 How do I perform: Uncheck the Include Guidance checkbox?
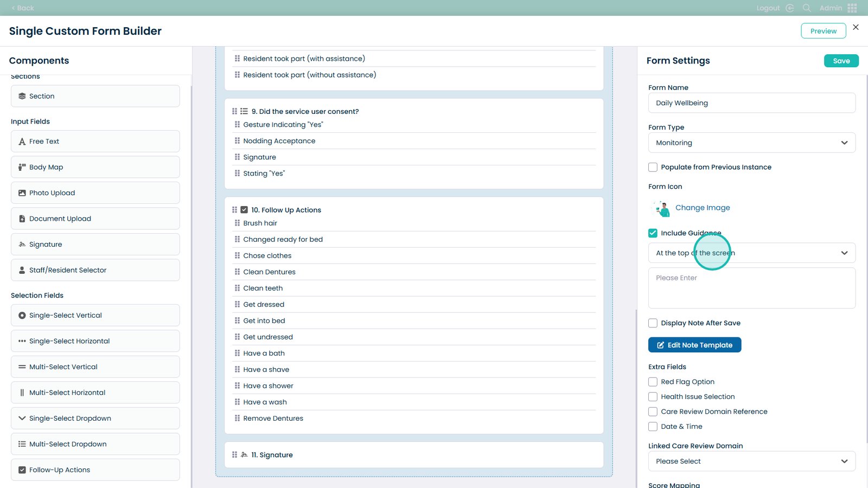point(653,233)
